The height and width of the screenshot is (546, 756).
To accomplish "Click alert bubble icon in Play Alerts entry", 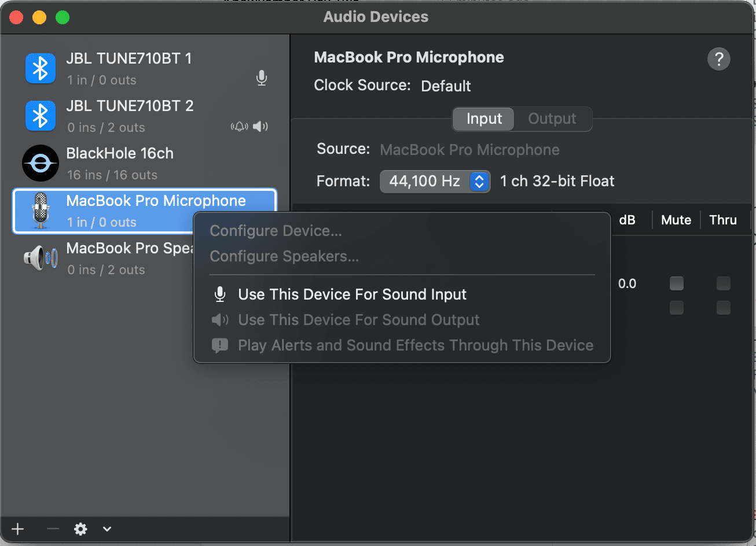I will click(x=220, y=346).
